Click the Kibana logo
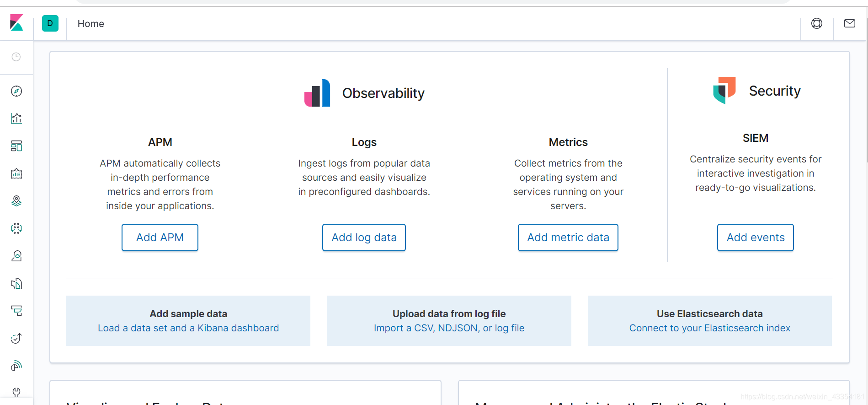Image resolution: width=868 pixels, height=405 pixels. [16, 23]
